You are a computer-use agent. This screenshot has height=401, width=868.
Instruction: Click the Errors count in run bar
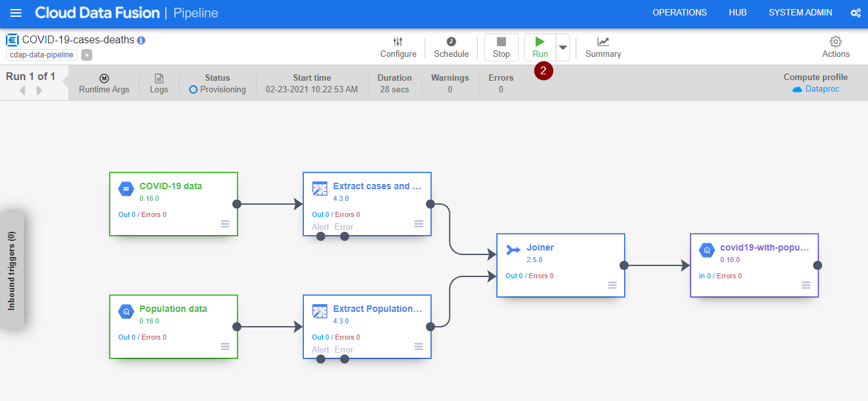click(x=501, y=90)
